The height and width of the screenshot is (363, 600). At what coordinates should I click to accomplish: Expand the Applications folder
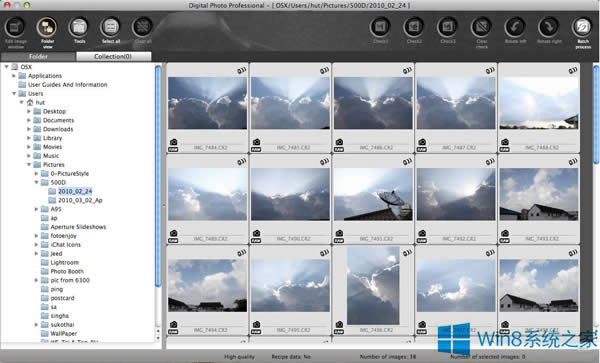click(14, 76)
